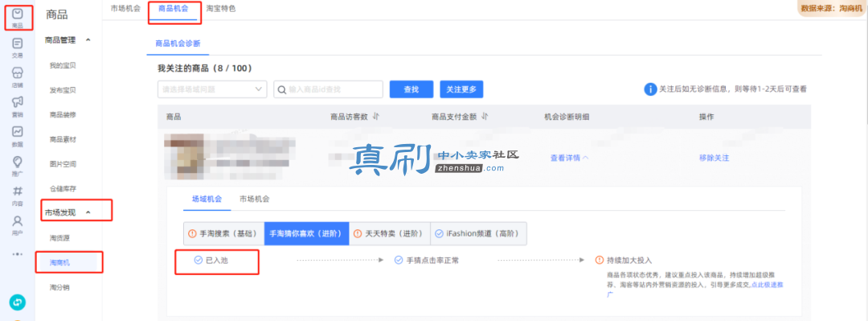Select the 场域机会 tab
The image size is (868, 321).
tap(207, 199)
